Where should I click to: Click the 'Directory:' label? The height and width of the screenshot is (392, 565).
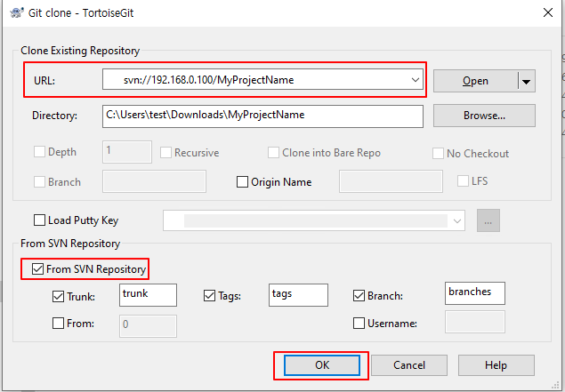pos(55,116)
